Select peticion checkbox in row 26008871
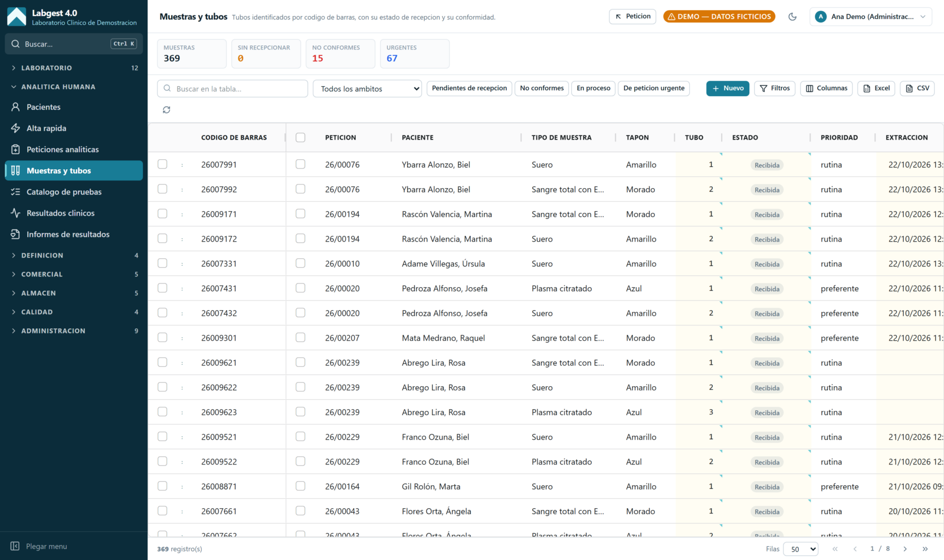Image resolution: width=944 pixels, height=560 pixels. click(x=300, y=486)
